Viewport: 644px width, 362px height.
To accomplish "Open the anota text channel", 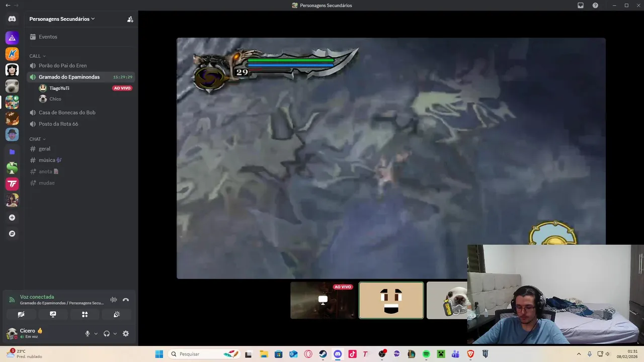I will (x=80, y=171).
